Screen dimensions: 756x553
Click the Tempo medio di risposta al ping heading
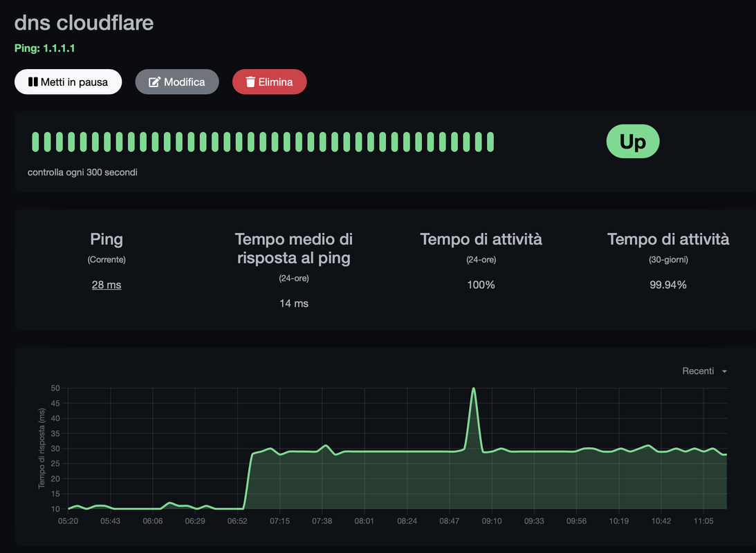[294, 249]
